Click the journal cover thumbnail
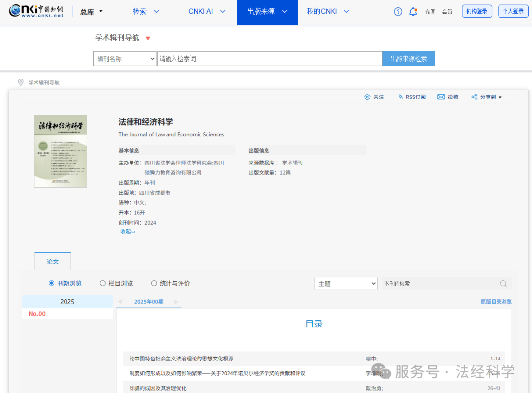This screenshot has height=393, width=532. pyautogui.click(x=60, y=151)
